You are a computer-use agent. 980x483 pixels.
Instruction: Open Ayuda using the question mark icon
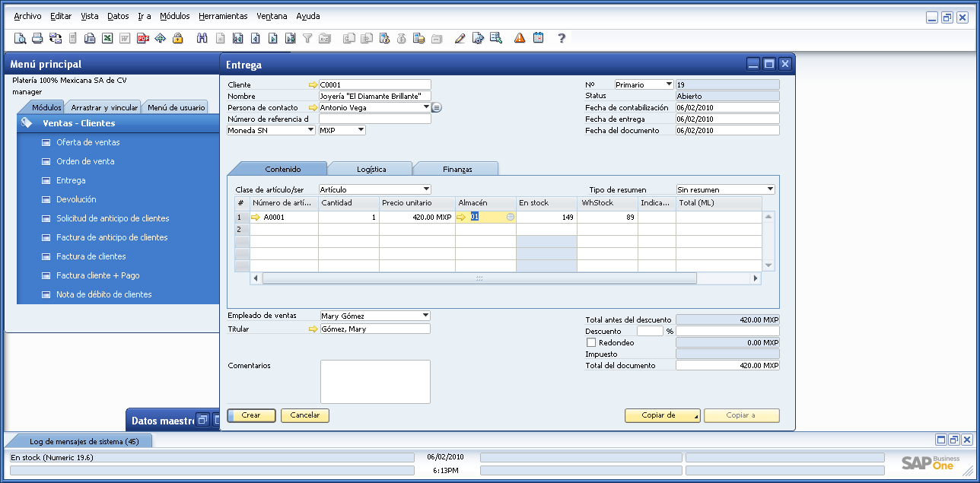pos(560,38)
